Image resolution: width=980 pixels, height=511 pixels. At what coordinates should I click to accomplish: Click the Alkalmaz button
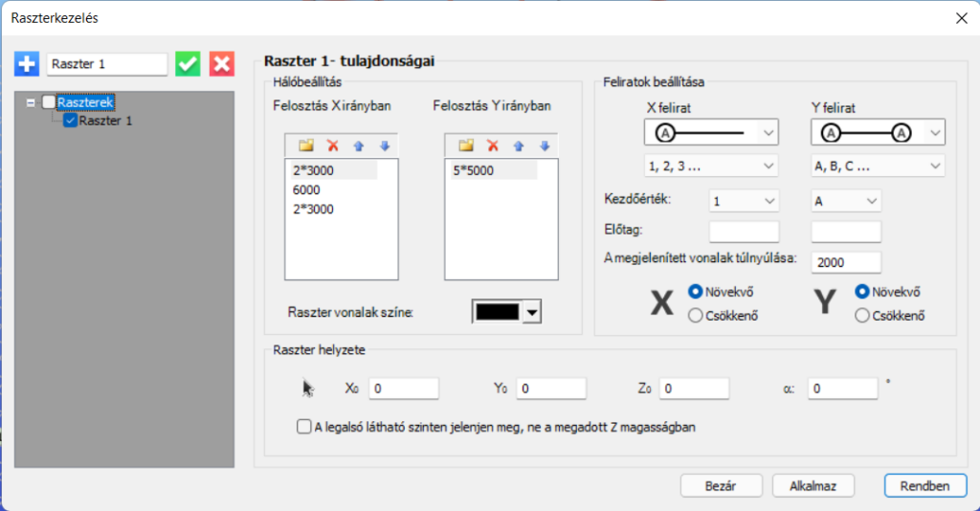click(813, 486)
